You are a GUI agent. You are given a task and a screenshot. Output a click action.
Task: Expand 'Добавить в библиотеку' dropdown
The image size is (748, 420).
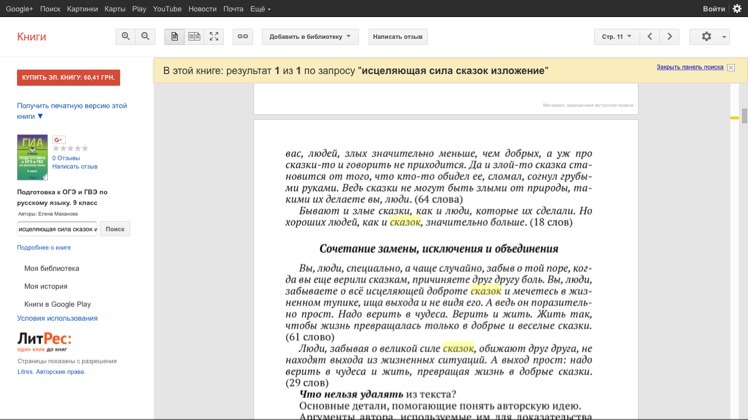[x=310, y=37]
